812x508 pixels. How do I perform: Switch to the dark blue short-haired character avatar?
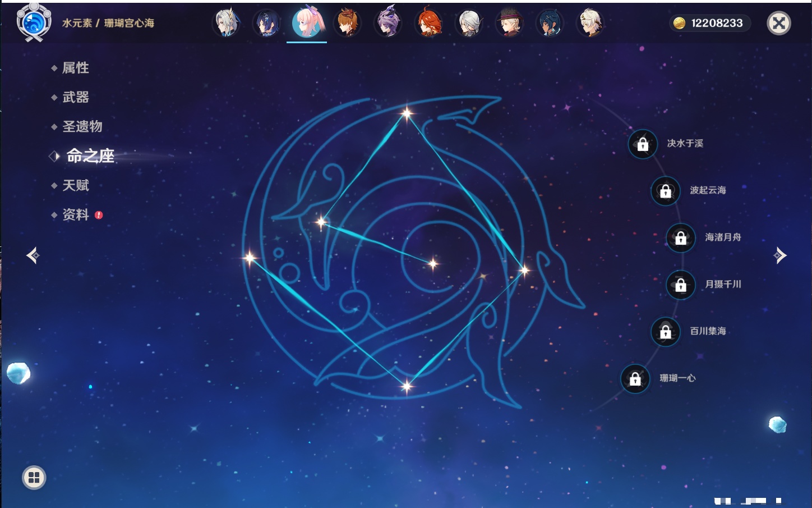point(267,23)
